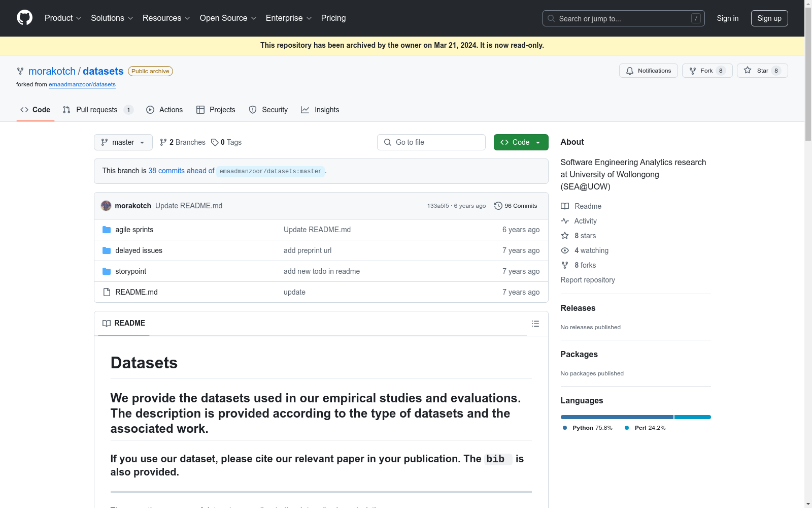Follow the emaadmanzoor/datasets fork source link
This screenshot has height=508, width=812.
(82, 84)
